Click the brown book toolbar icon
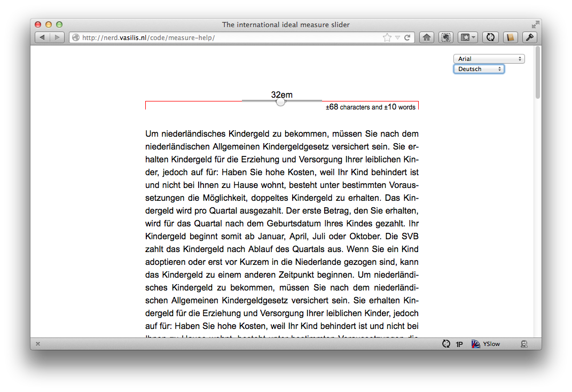Image resolution: width=572 pixels, height=392 pixels. pos(511,37)
